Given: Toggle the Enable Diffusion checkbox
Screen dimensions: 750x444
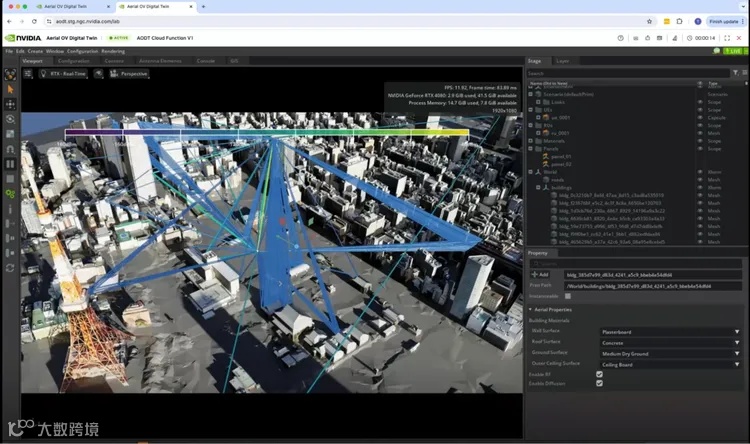Looking at the screenshot, I should pos(599,383).
